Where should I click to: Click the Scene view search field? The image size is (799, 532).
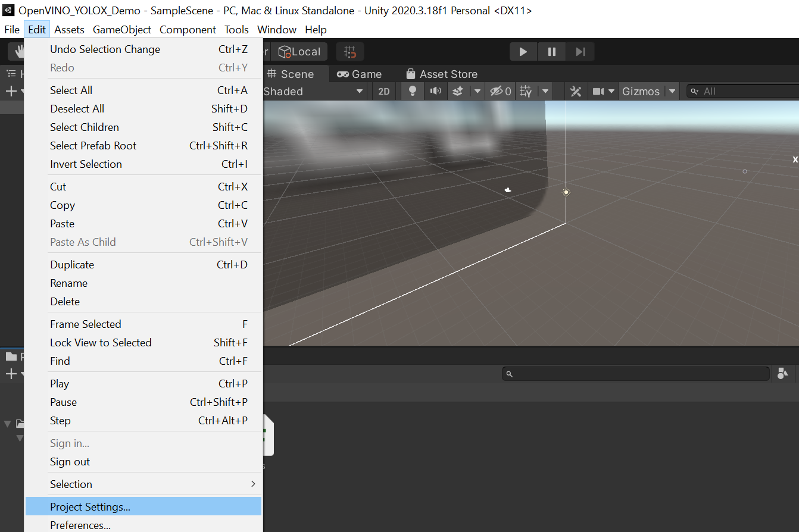(744, 91)
